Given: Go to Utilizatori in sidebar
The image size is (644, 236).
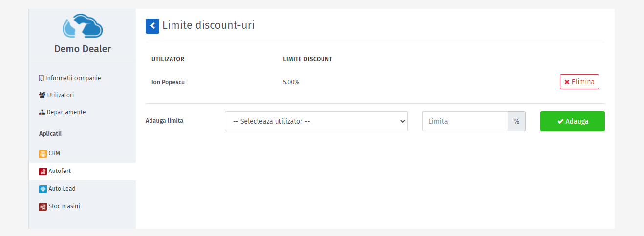Looking at the screenshot, I should [56, 95].
